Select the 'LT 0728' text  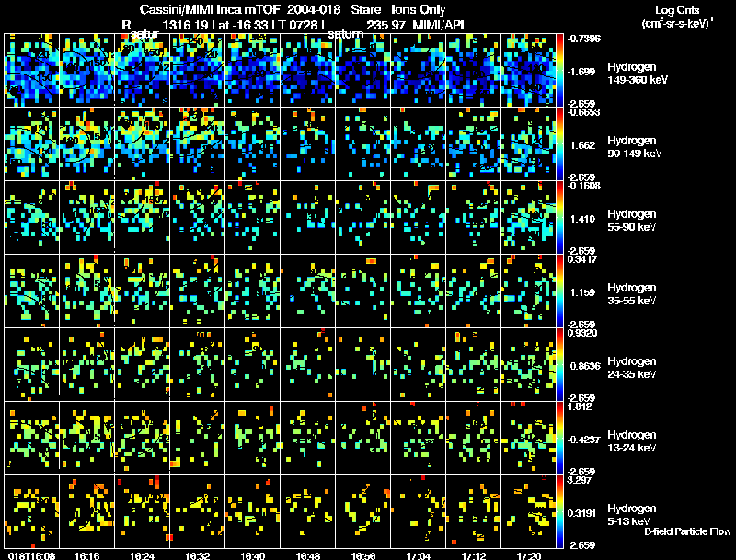pos(293,25)
